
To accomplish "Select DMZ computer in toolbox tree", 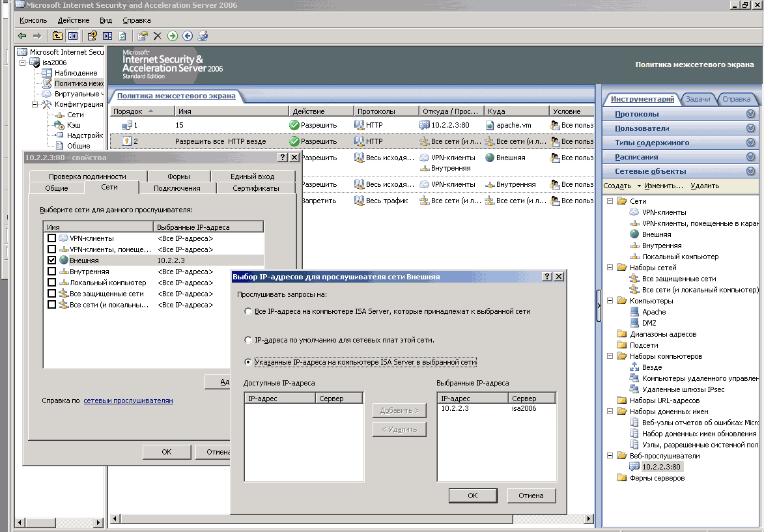I will (649, 323).
